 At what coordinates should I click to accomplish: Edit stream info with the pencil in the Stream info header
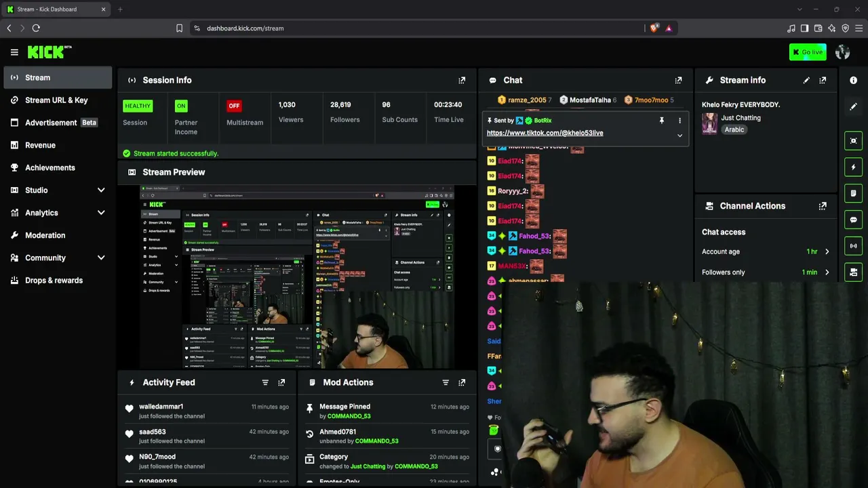point(806,80)
